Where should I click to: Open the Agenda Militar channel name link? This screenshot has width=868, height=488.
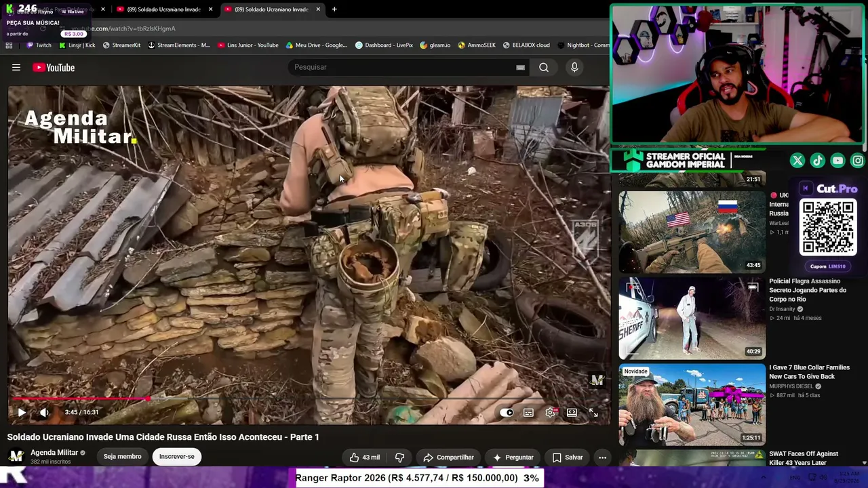(x=55, y=453)
